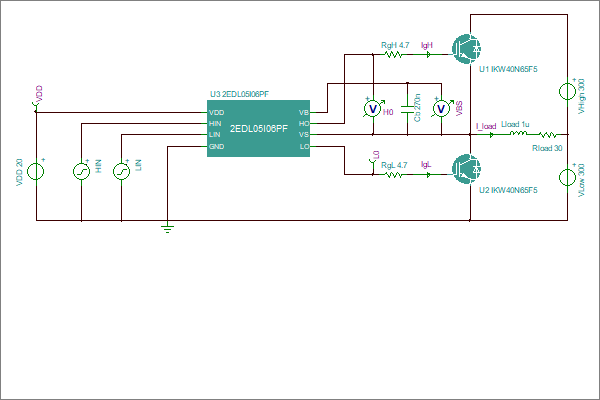Select the LIN pulse source symbol
600x400 pixels.
[x=121, y=171]
